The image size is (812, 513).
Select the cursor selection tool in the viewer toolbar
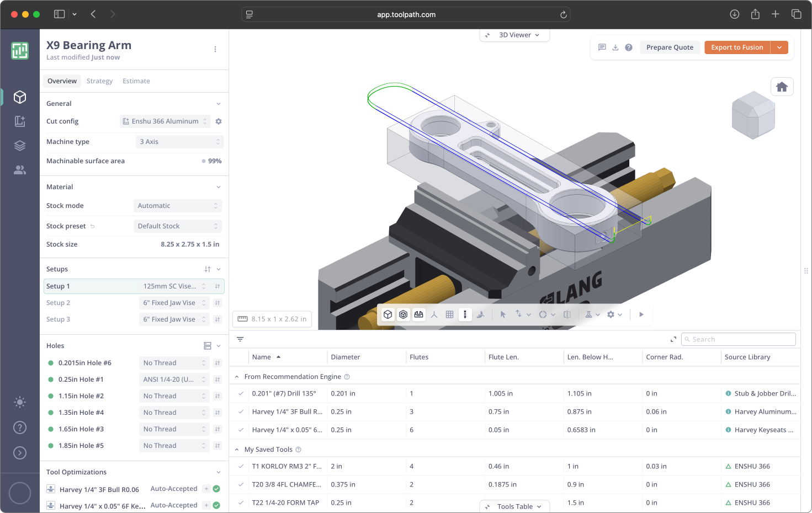(x=503, y=314)
